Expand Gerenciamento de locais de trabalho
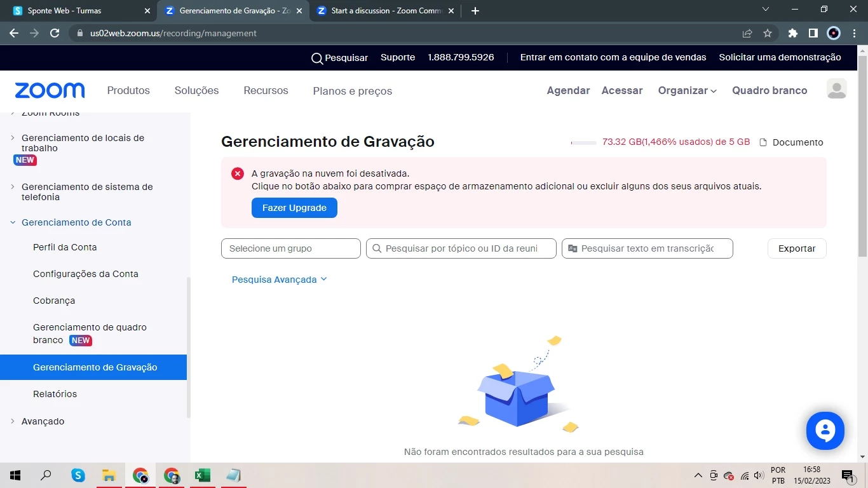Viewport: 868px width, 488px height. 13,137
